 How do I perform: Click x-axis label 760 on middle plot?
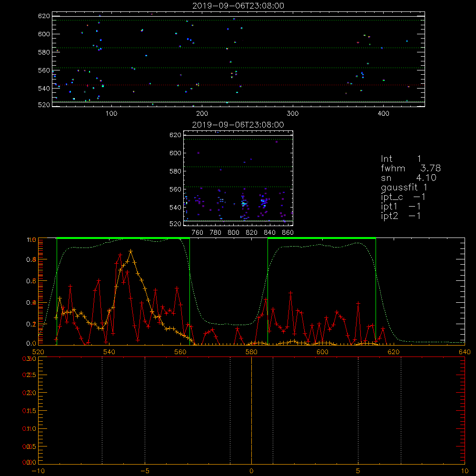[x=198, y=233]
